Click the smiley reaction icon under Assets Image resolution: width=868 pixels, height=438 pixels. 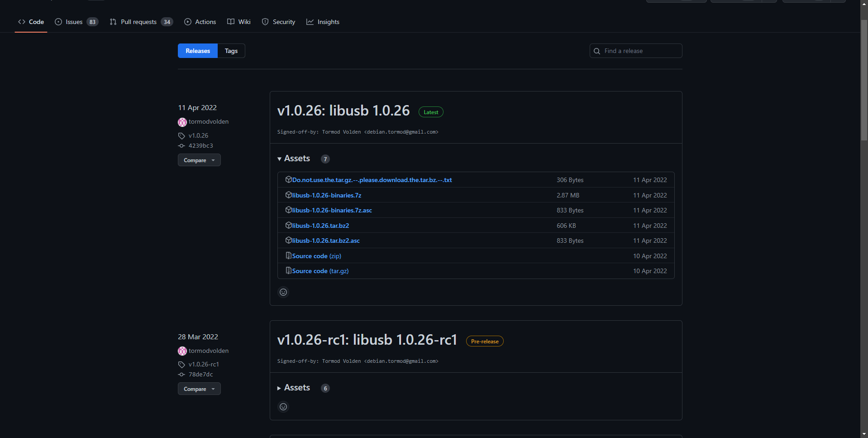coord(283,292)
